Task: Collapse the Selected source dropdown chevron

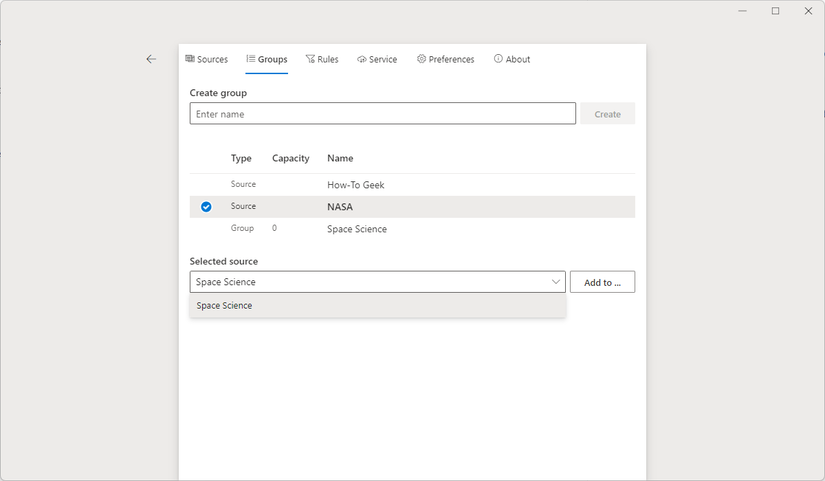Action: [556, 282]
